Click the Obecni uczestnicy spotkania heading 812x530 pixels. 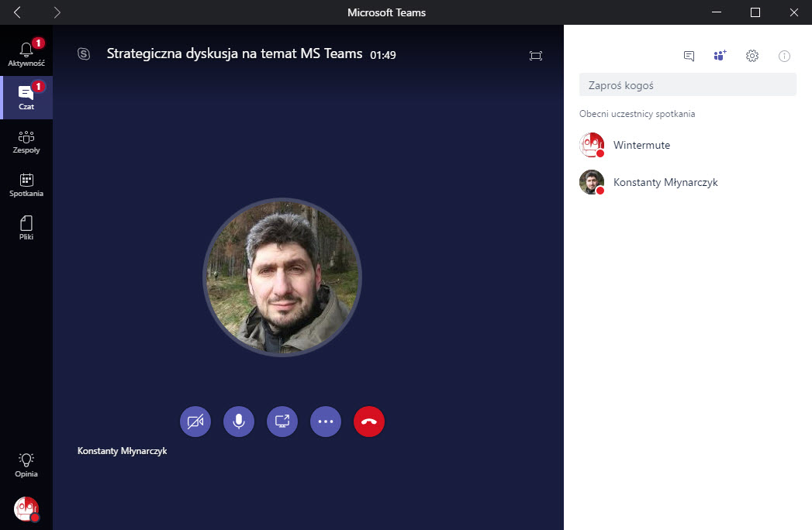[637, 114]
